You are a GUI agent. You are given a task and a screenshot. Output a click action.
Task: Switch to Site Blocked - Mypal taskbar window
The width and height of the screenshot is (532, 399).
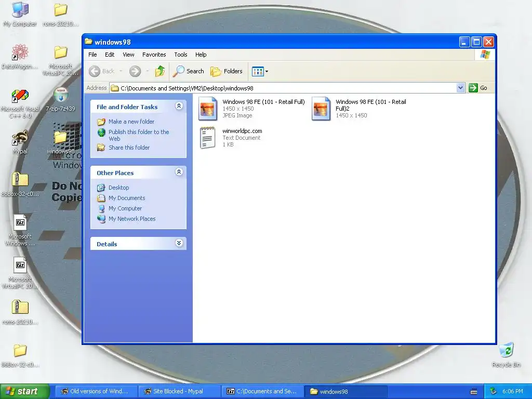(x=179, y=391)
